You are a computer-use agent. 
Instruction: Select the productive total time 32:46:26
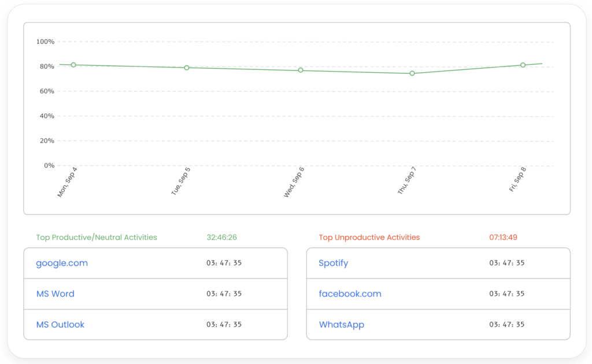click(221, 237)
